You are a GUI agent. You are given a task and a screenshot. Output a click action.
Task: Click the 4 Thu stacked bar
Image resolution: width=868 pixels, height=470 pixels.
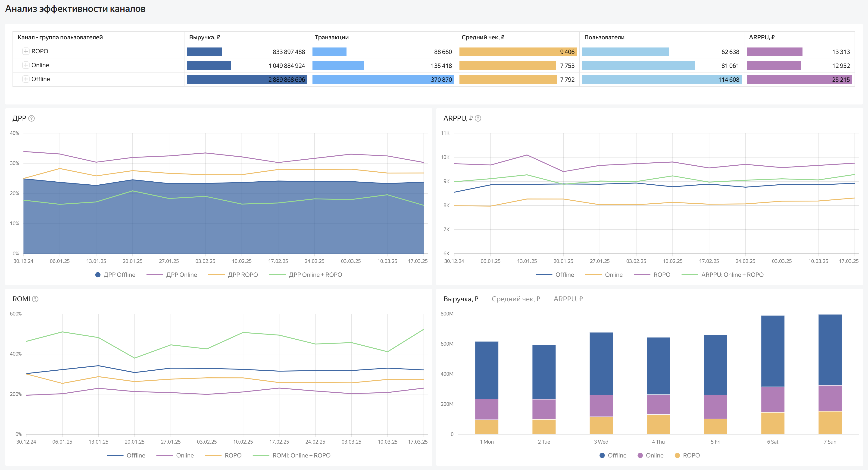click(659, 386)
